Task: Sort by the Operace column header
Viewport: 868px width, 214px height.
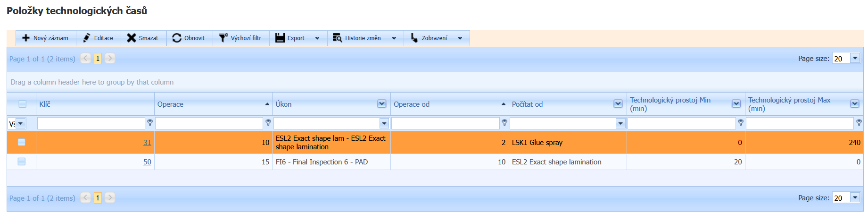Action: click(x=171, y=104)
